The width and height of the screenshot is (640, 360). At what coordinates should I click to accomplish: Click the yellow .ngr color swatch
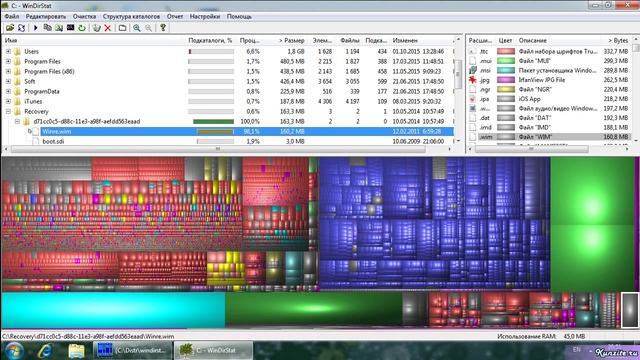coord(506,89)
